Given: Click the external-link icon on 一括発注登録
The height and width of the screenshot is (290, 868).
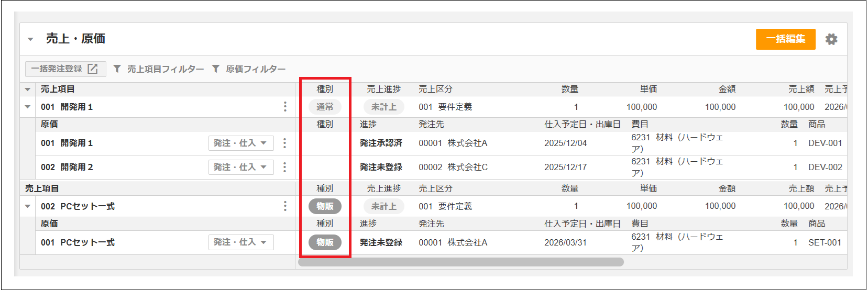Looking at the screenshot, I should 93,69.
